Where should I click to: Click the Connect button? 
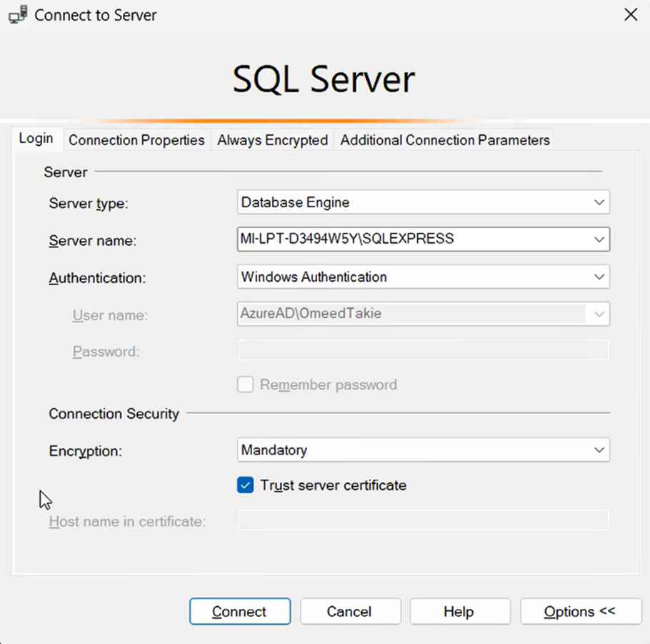click(x=240, y=611)
